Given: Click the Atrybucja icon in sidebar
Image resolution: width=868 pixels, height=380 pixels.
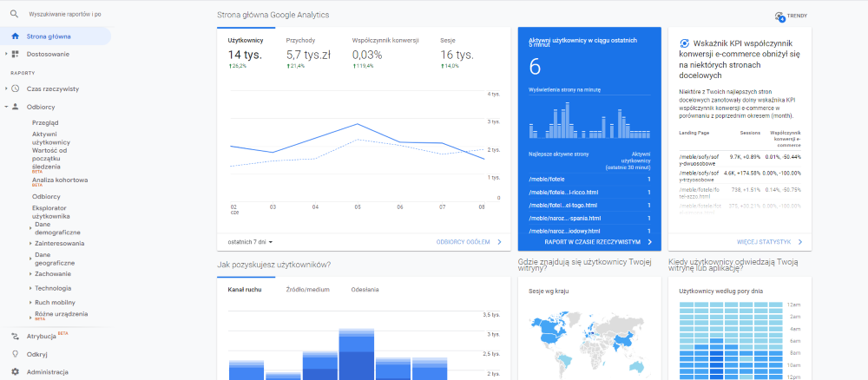Looking at the screenshot, I should click(15, 337).
